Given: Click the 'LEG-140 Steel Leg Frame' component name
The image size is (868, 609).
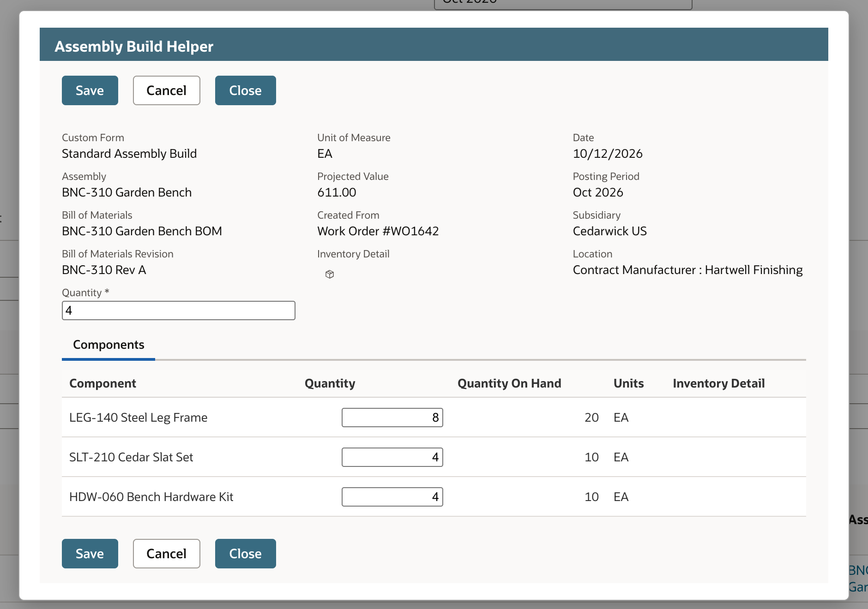Looking at the screenshot, I should point(138,418).
